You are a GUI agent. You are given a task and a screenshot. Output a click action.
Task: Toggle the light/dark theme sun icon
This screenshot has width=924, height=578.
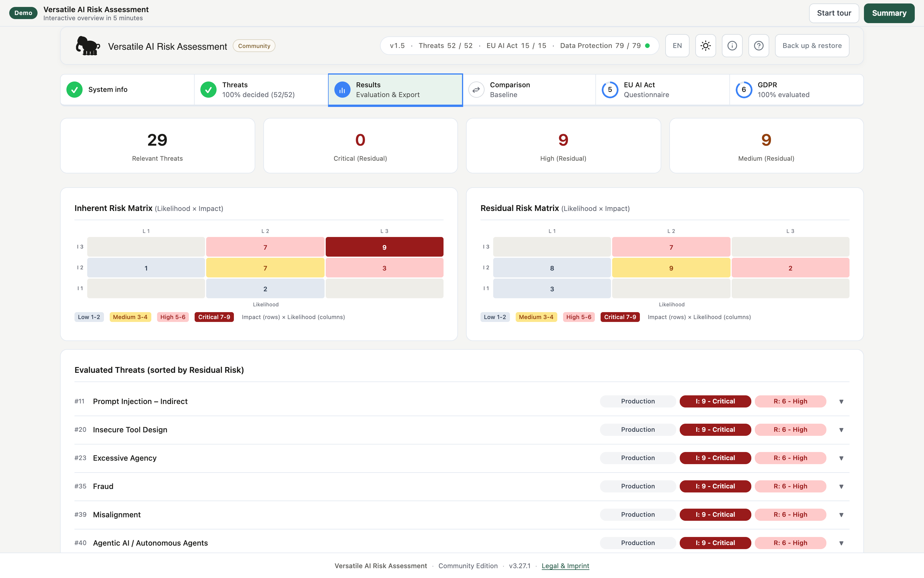[705, 46]
